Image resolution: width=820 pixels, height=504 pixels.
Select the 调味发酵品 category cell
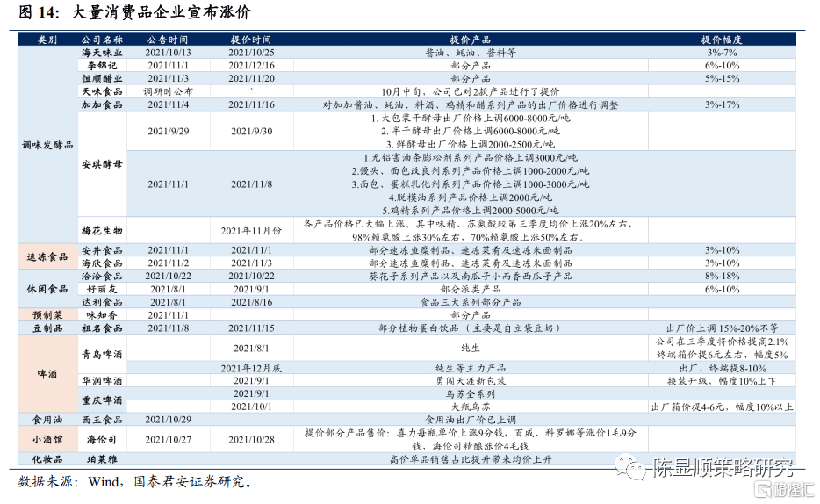point(47,144)
